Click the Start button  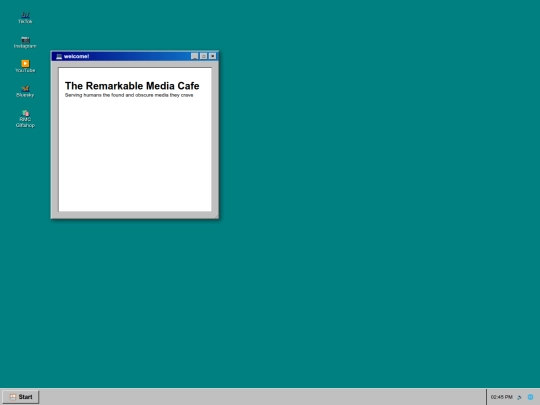pyautogui.click(x=21, y=397)
